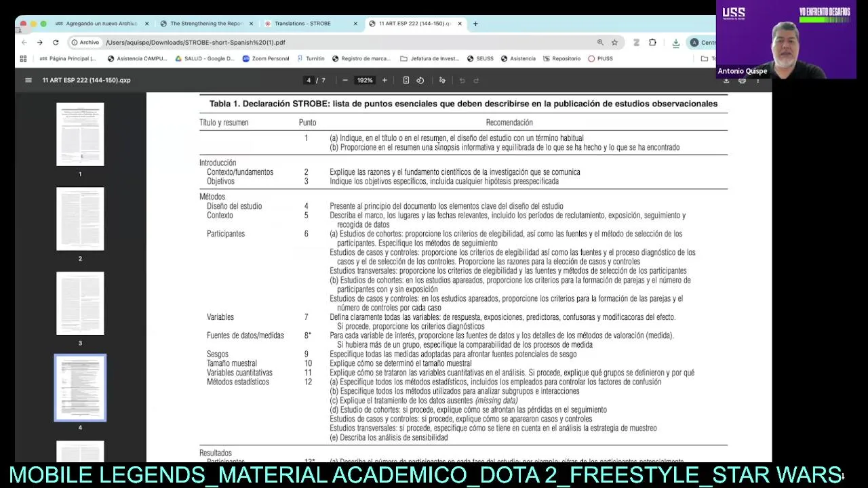The image size is (868, 488).
Task: Go forward in browser history
Action: pos(40,42)
